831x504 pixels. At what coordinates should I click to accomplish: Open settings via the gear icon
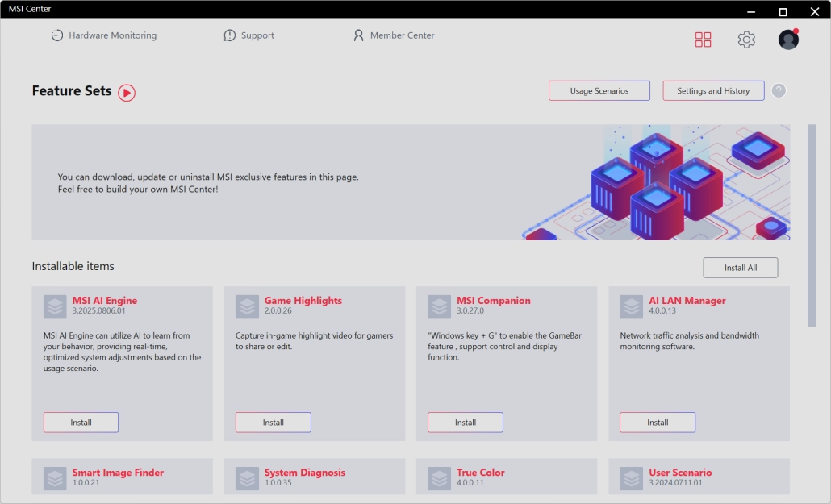(746, 40)
